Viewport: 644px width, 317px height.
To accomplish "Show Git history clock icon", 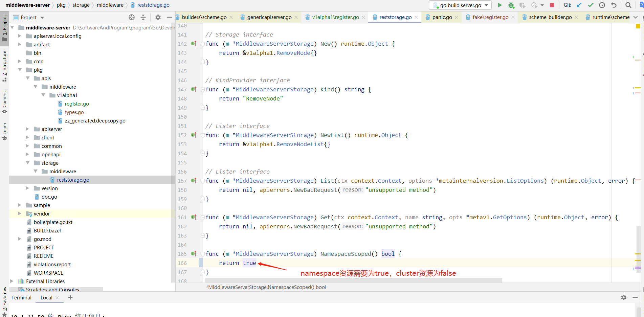I will (602, 5).
